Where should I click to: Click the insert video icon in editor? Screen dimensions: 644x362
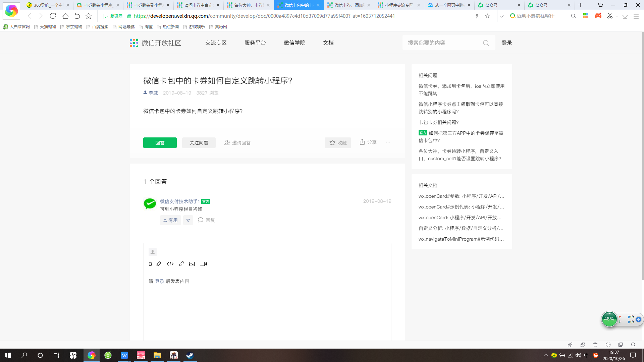pyautogui.click(x=203, y=264)
